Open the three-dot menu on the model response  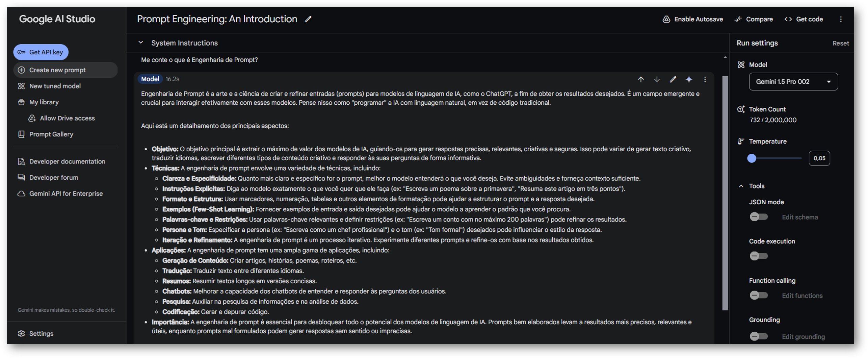[x=705, y=79]
